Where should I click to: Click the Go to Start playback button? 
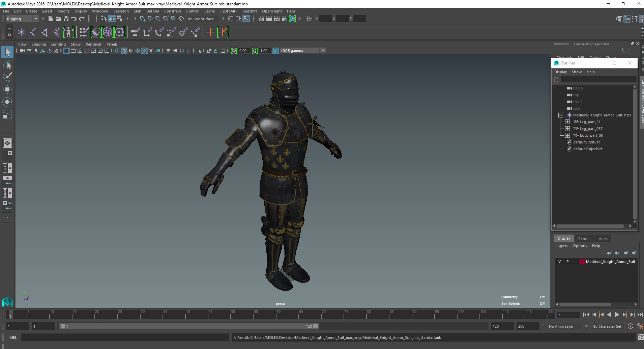pos(586,315)
